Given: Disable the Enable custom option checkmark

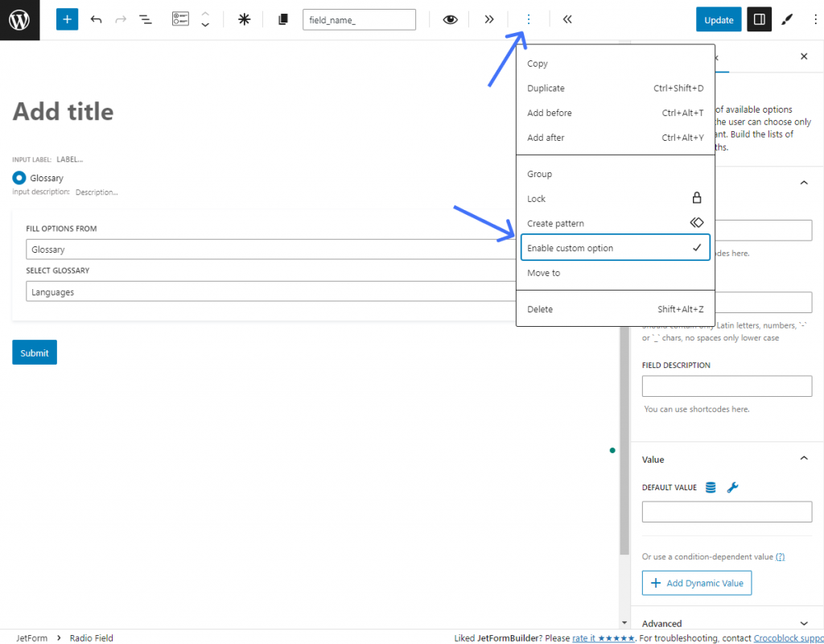Looking at the screenshot, I should [x=615, y=247].
